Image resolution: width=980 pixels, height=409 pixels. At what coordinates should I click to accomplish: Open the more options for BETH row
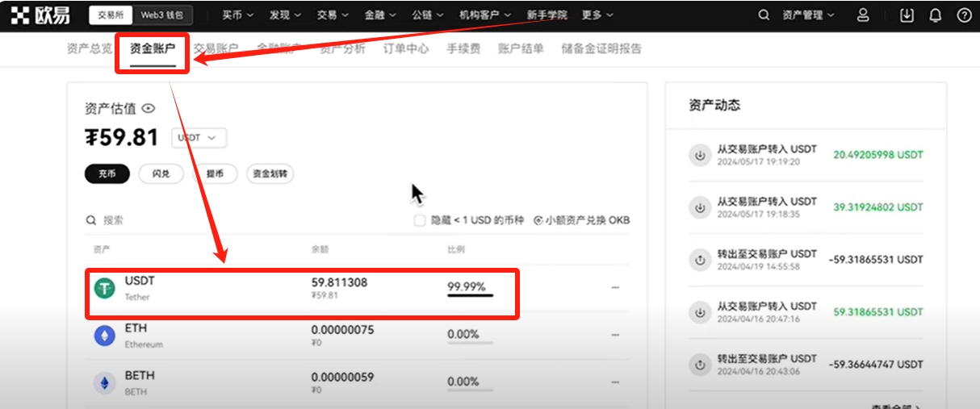(615, 383)
